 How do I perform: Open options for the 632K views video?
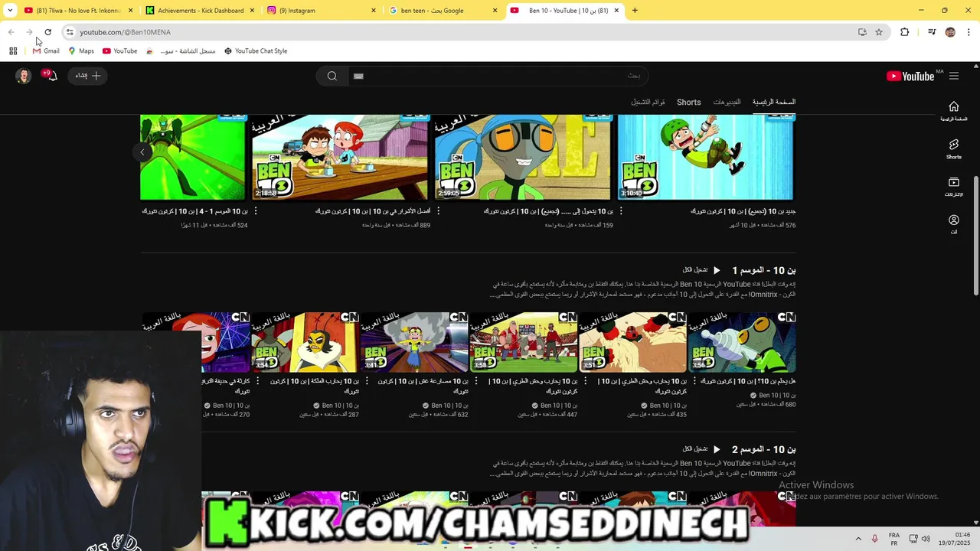tap(367, 381)
